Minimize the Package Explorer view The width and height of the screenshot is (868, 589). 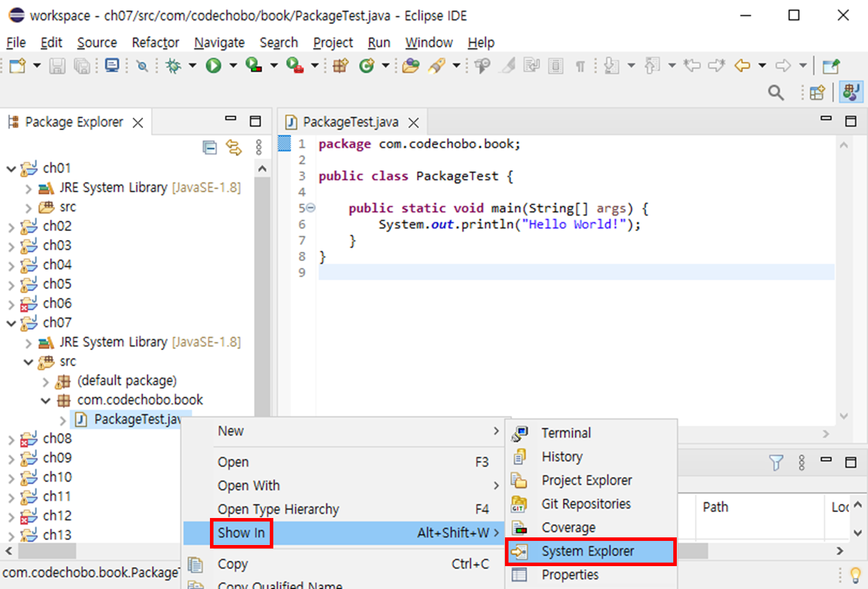tap(230, 119)
